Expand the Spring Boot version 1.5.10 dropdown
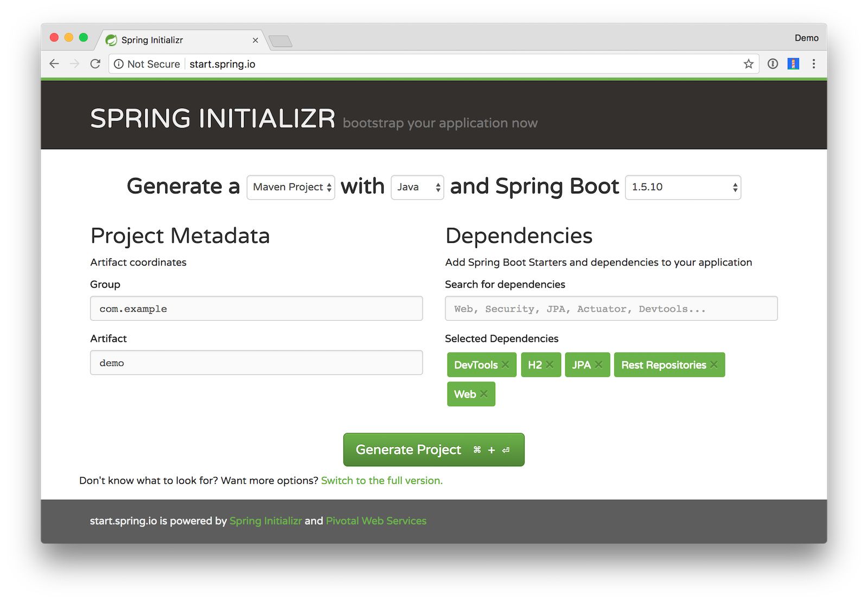The image size is (868, 602). coord(682,187)
